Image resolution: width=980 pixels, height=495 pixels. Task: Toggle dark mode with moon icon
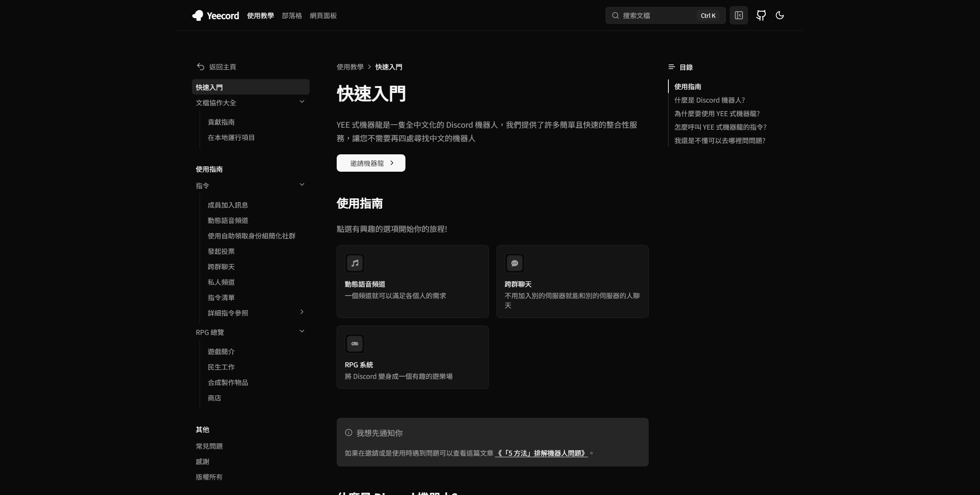point(780,15)
